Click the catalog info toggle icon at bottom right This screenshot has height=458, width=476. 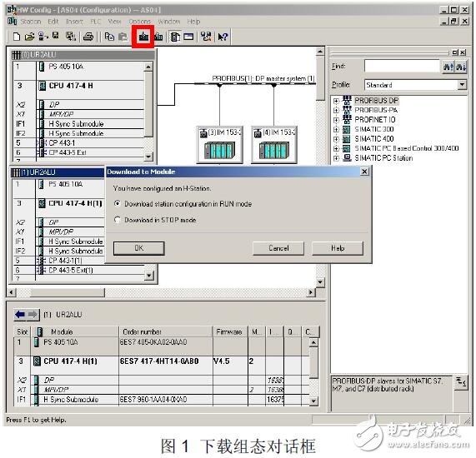tap(461, 382)
